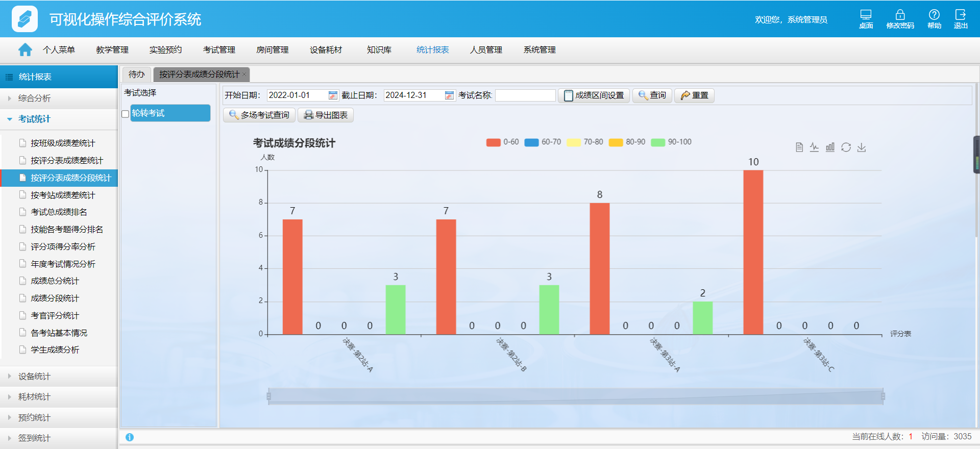980x449 pixels.
Task: Click the home icon in navigation bar
Action: click(x=25, y=49)
